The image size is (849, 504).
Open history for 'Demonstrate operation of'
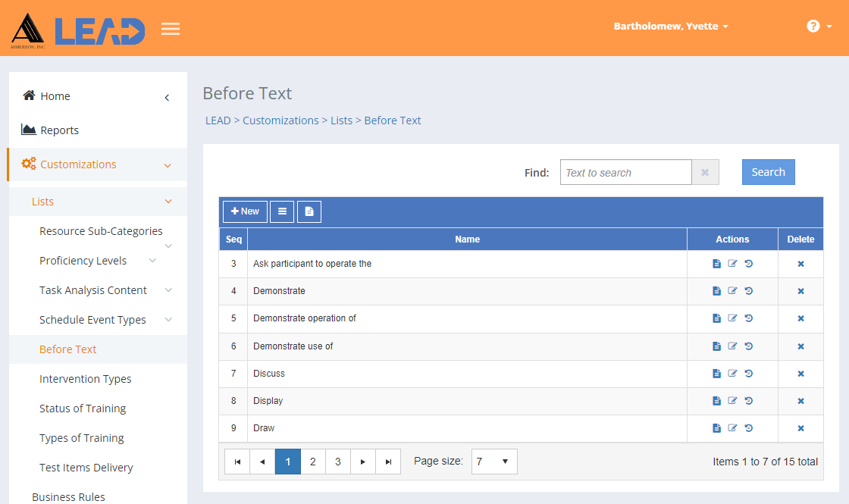coord(749,318)
